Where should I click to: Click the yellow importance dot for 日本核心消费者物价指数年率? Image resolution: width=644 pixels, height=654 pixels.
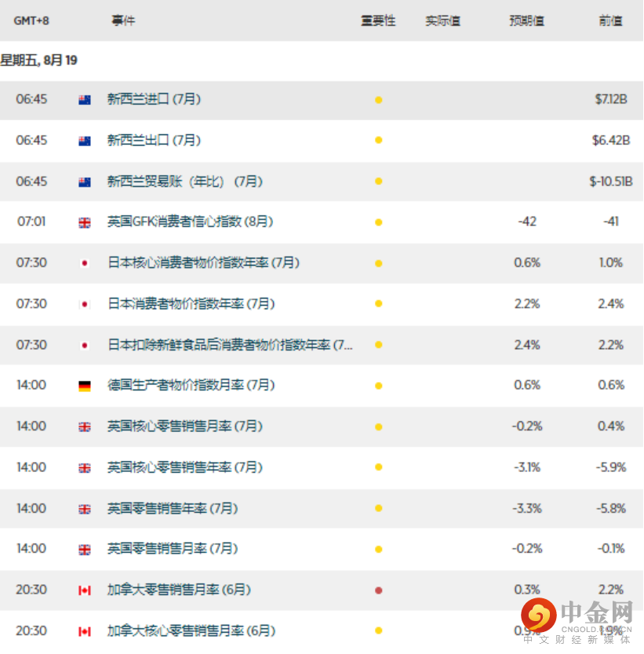point(379,263)
